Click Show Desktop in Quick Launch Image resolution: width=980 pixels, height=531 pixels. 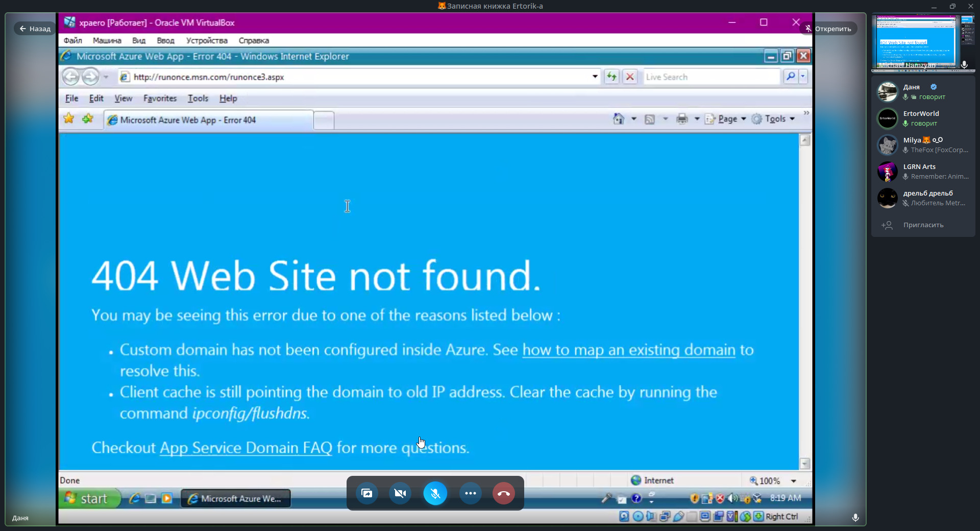click(x=151, y=498)
